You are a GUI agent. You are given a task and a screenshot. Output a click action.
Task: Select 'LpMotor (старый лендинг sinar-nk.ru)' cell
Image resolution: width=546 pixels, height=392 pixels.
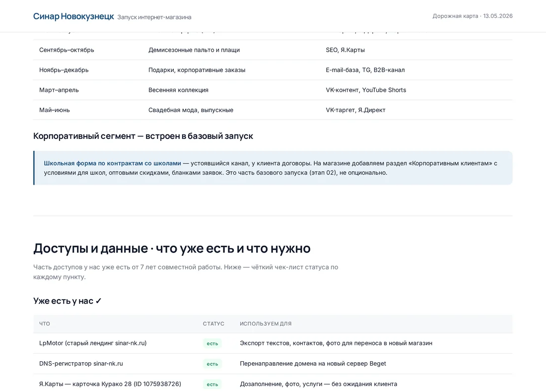(93, 343)
